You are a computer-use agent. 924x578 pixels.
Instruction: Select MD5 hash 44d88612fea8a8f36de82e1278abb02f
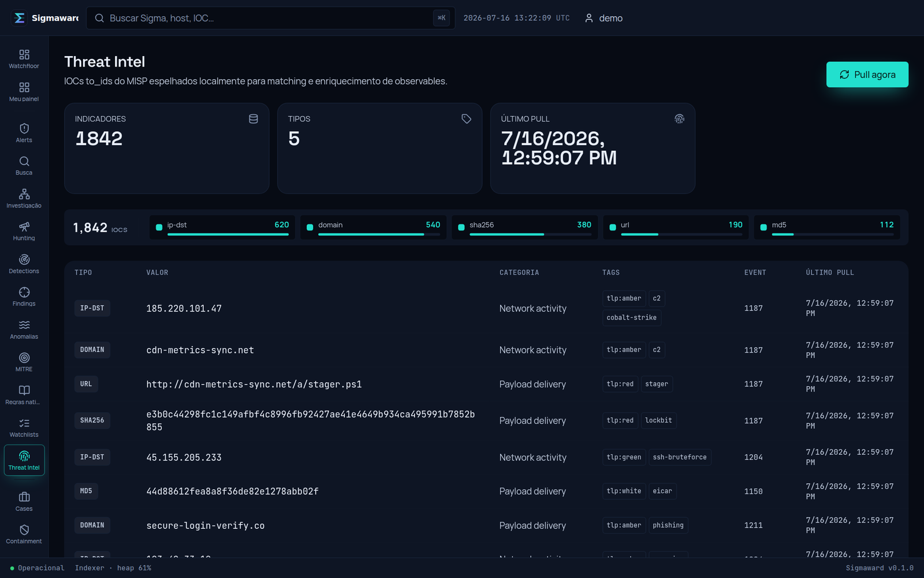(233, 491)
